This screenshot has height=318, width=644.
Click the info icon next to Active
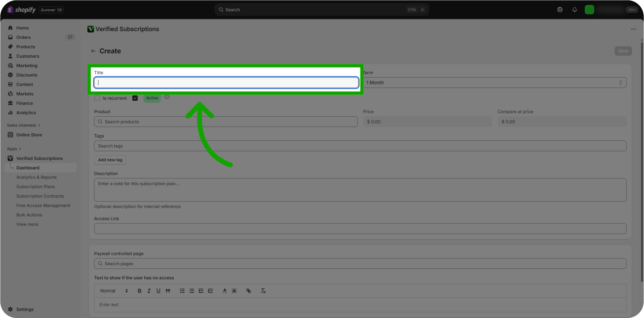tap(167, 97)
